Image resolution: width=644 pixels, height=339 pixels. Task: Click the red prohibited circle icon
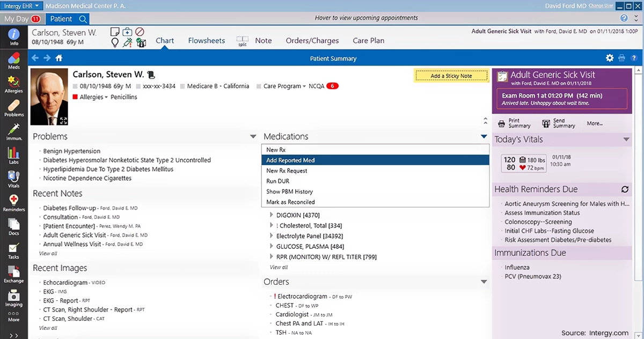point(140,32)
